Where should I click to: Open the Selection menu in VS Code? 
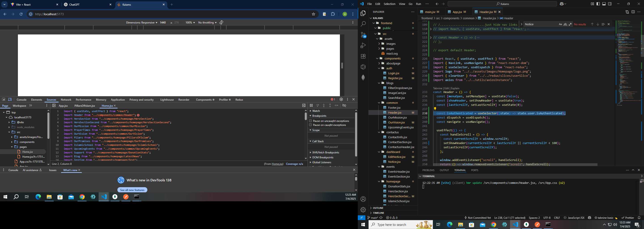click(390, 4)
